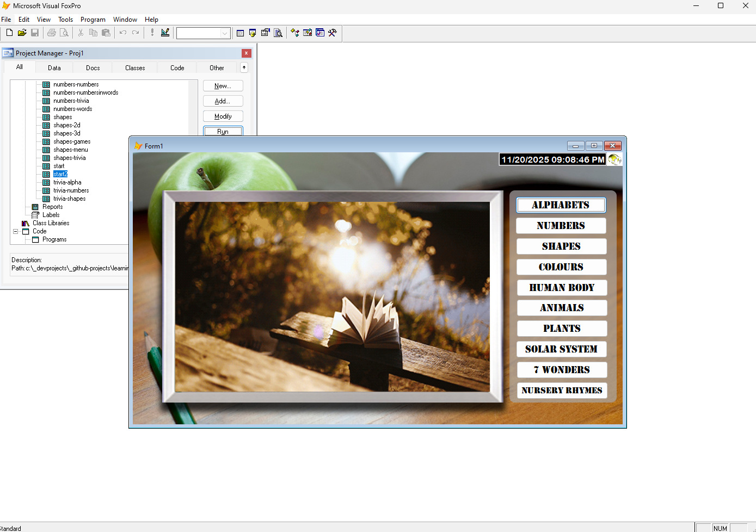Click the Run exclamation mark icon
756x532 pixels.
152,33
